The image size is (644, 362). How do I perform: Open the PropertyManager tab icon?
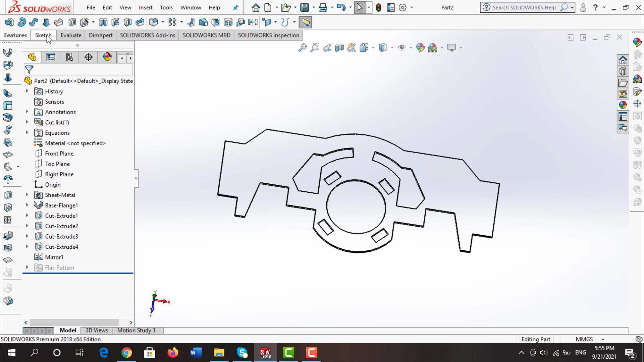click(x=51, y=57)
